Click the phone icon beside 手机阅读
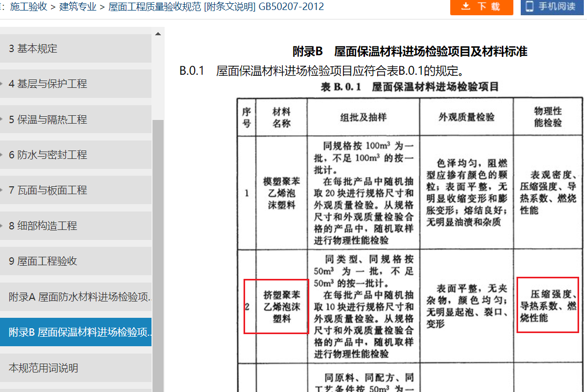Viewport: 587px width, 392px height. [529, 6]
